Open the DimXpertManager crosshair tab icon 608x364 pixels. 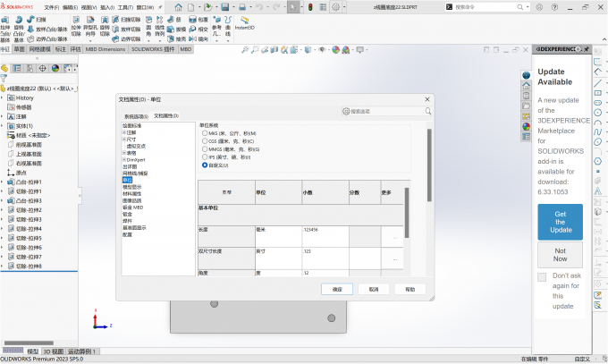(42, 69)
